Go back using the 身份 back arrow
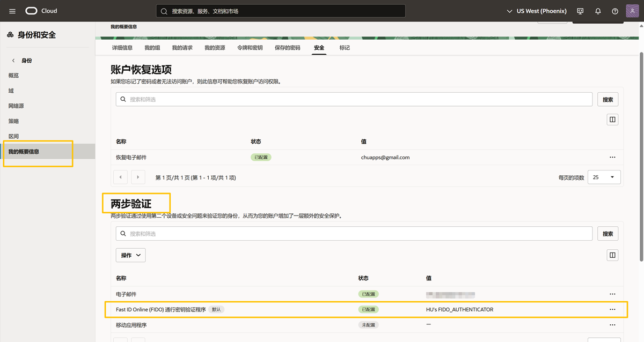The image size is (644, 342). click(13, 61)
